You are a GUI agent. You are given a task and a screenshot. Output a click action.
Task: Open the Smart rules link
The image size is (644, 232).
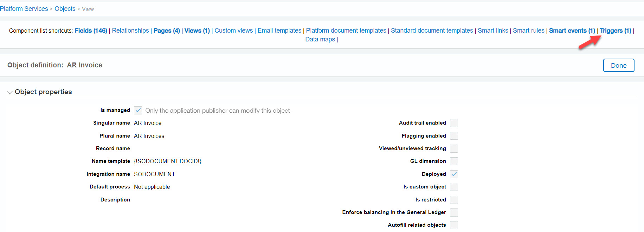coord(528,31)
